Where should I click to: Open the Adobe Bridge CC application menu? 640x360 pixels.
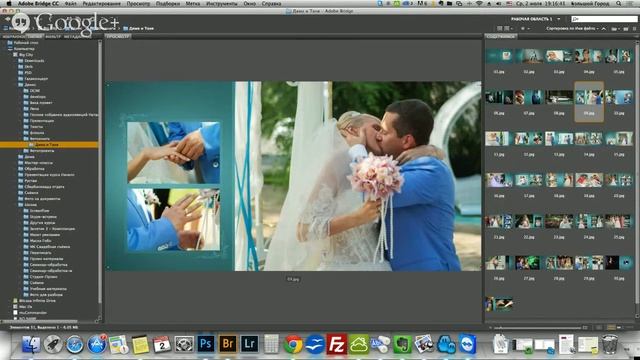(x=38, y=3)
